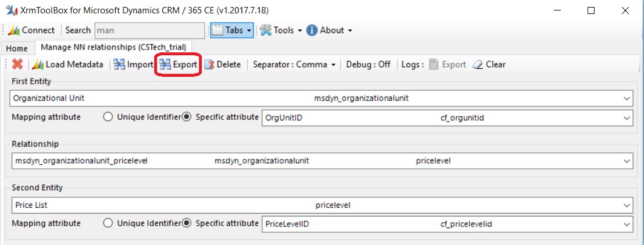Select Unique Identifier for First Entity
Image resolution: width=644 pixels, height=245 pixels.
(142, 117)
